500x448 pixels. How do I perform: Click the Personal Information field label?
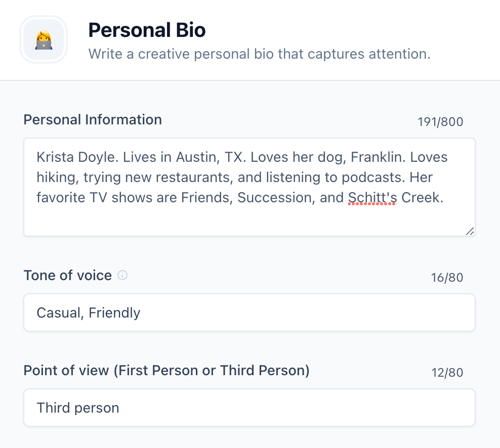[x=92, y=119]
